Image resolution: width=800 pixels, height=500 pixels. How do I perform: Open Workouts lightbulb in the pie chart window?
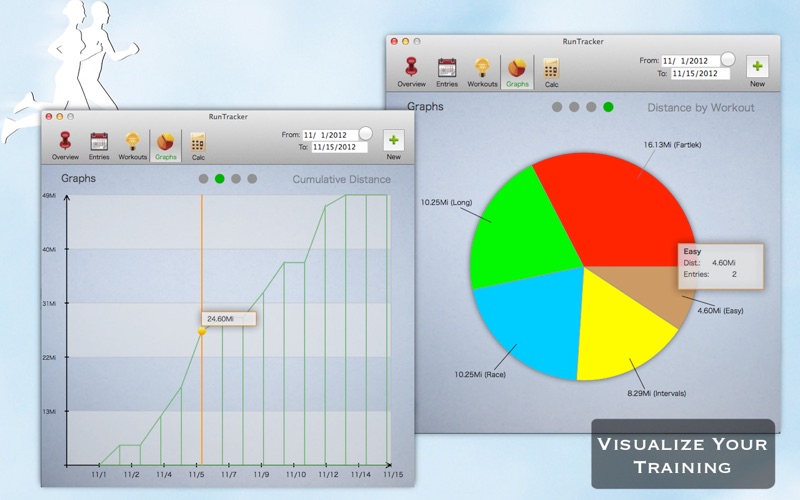click(482, 72)
